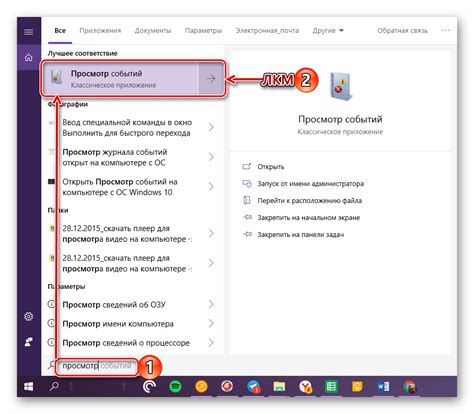Expand chevron of Просмотр журнала событий result
Screen dimensions: 474x414
pos(211,157)
